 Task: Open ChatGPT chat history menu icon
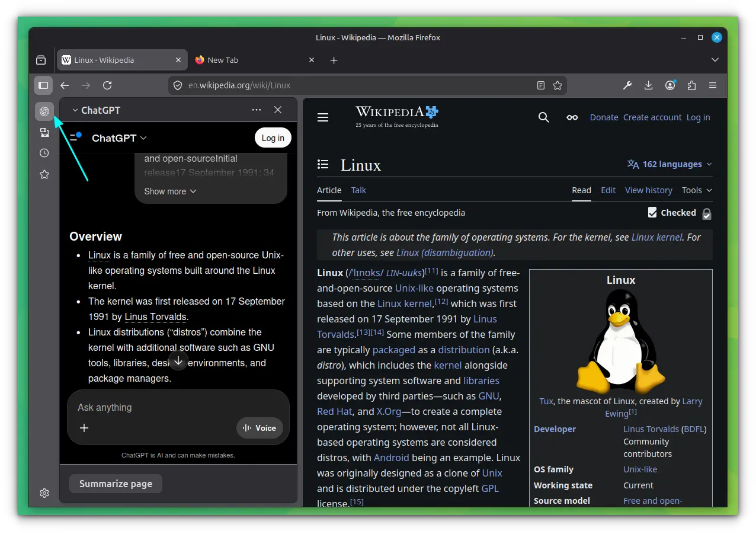click(75, 138)
